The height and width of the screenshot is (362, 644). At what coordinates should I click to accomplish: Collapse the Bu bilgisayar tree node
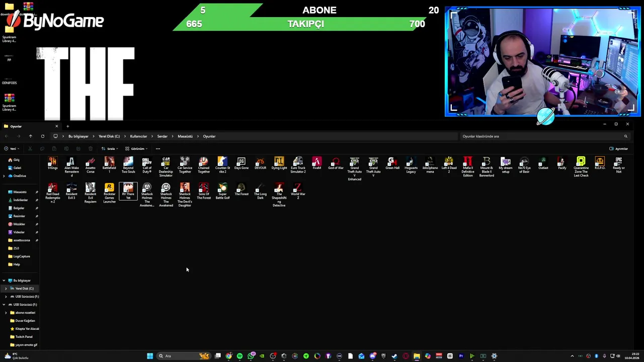point(4,281)
